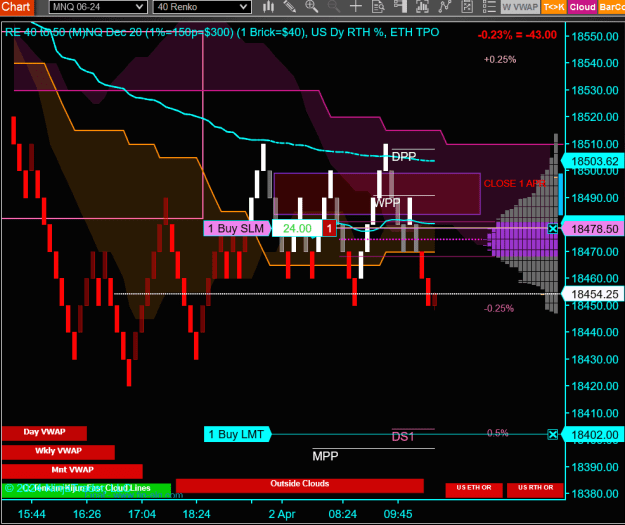
Task: Click the US RTH OR button
Action: pos(535,490)
